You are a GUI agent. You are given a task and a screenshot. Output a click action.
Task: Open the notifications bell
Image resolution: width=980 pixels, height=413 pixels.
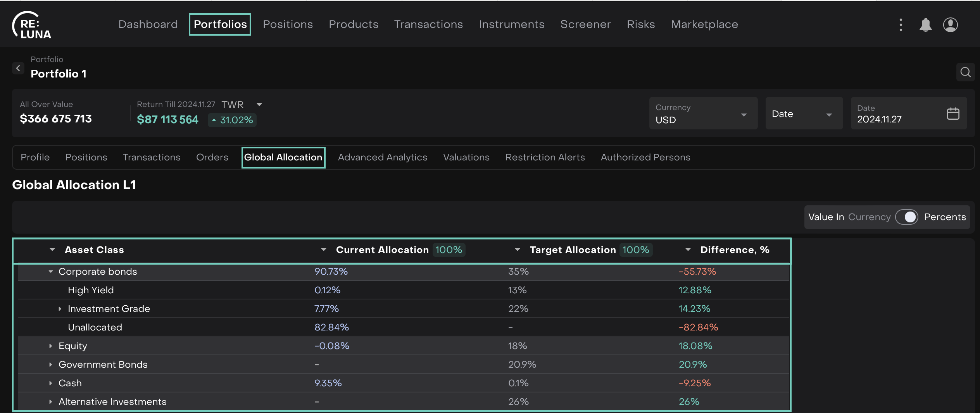coord(925,25)
